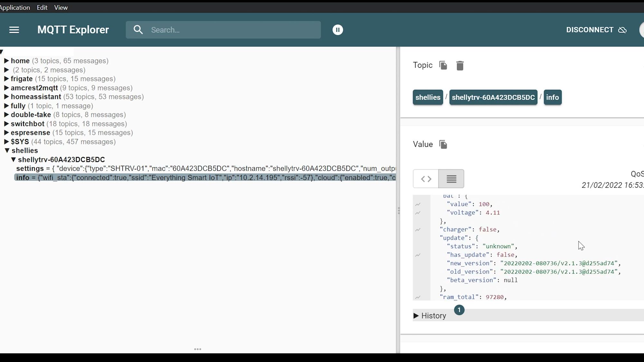The image size is (644, 362).
Task: Expand the double-take topic
Action: (6, 115)
